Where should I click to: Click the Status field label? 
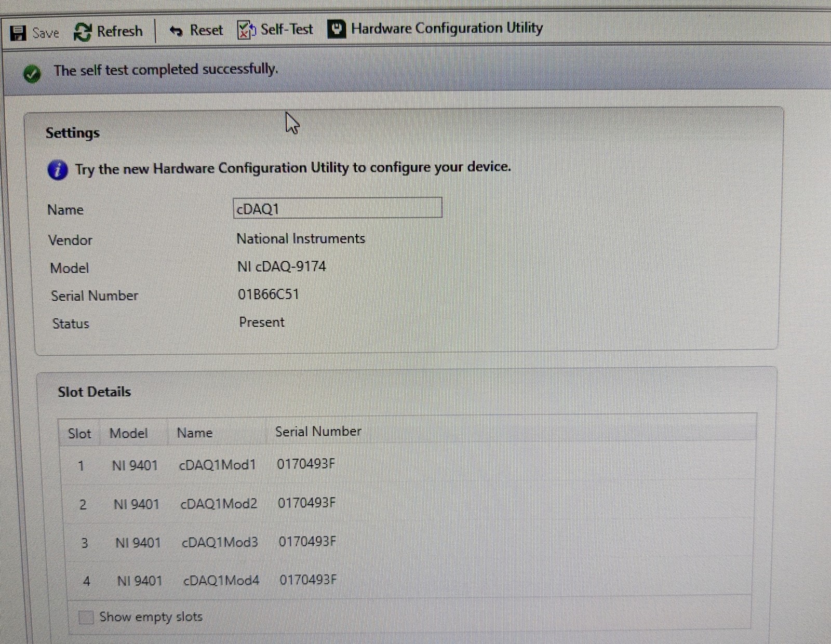click(71, 324)
